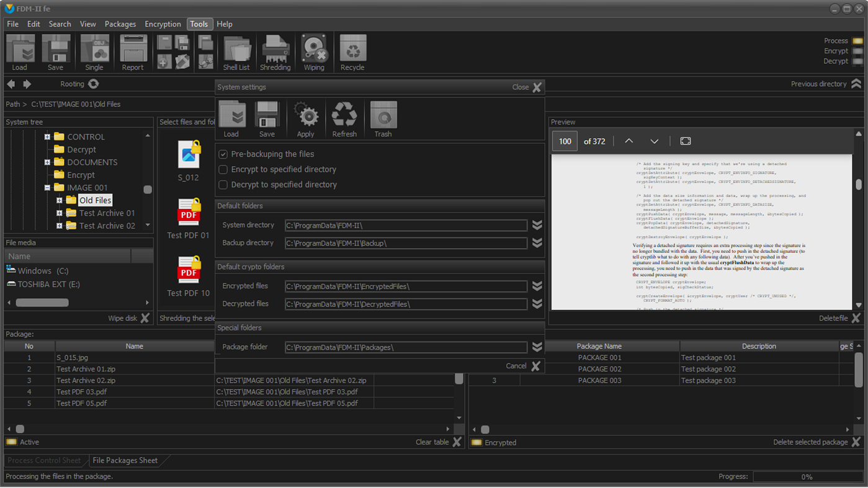This screenshot has height=488, width=868.
Task: Click Save in System settings panel
Action: point(267,119)
